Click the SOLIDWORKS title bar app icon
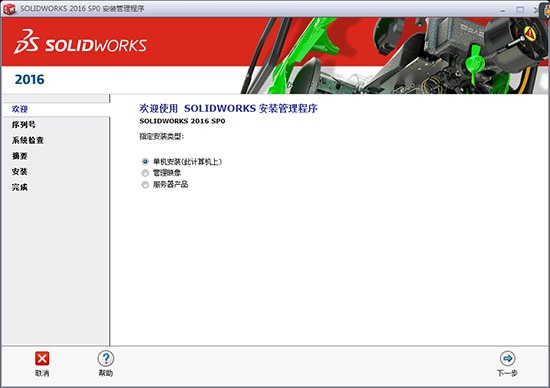550x388 pixels. [x=9, y=9]
